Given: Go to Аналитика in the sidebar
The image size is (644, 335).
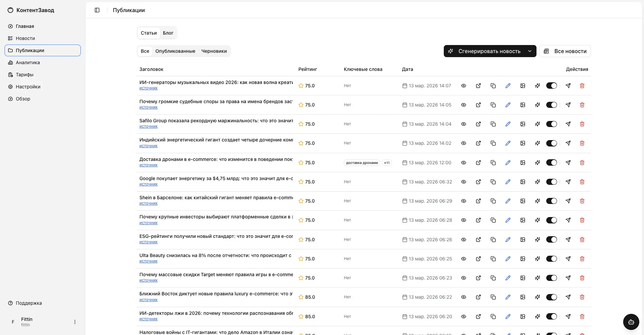Looking at the screenshot, I should 28,62.
